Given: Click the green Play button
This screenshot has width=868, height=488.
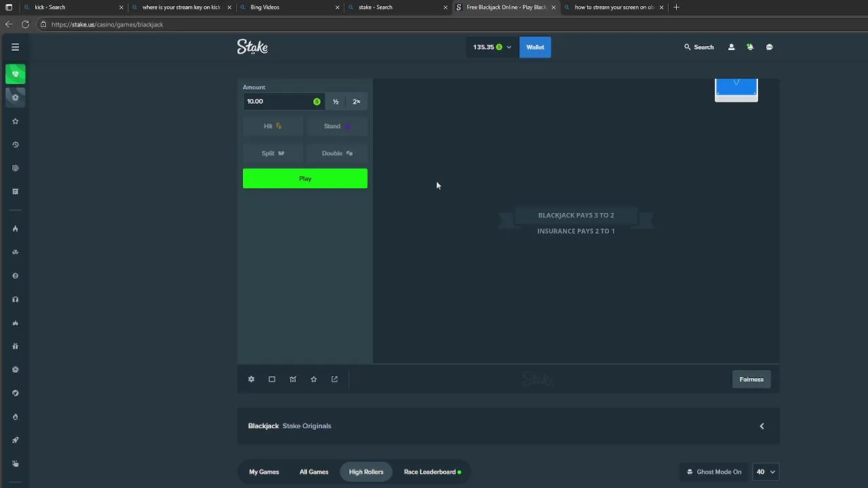Looking at the screenshot, I should pos(305,179).
